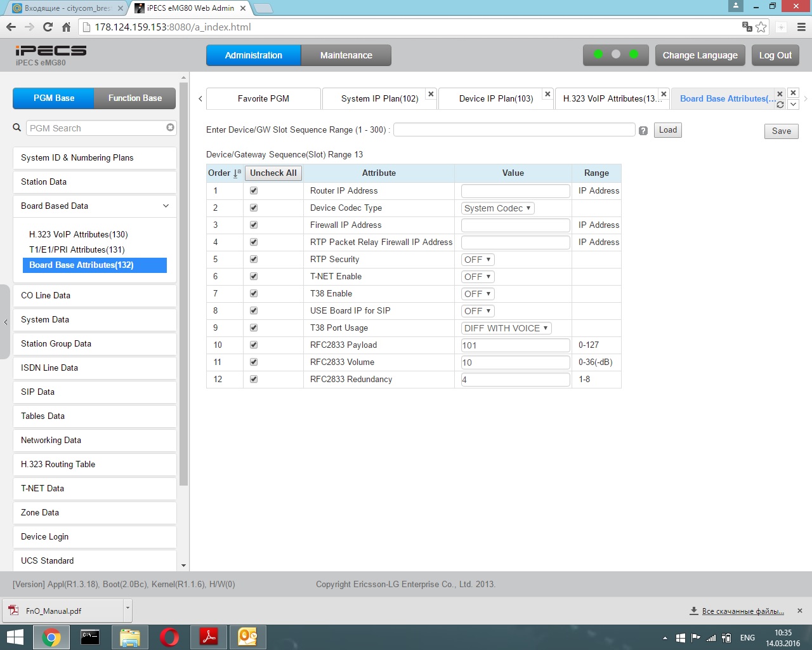Screen dimensions: 812x650
Task: Switch to the Maintenance tab
Action: 346,55
